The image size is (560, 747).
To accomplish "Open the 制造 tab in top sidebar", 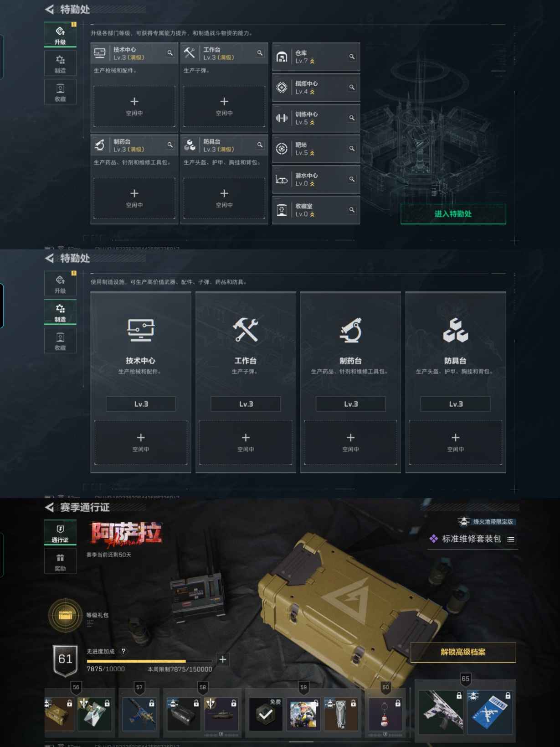I will click(x=60, y=63).
